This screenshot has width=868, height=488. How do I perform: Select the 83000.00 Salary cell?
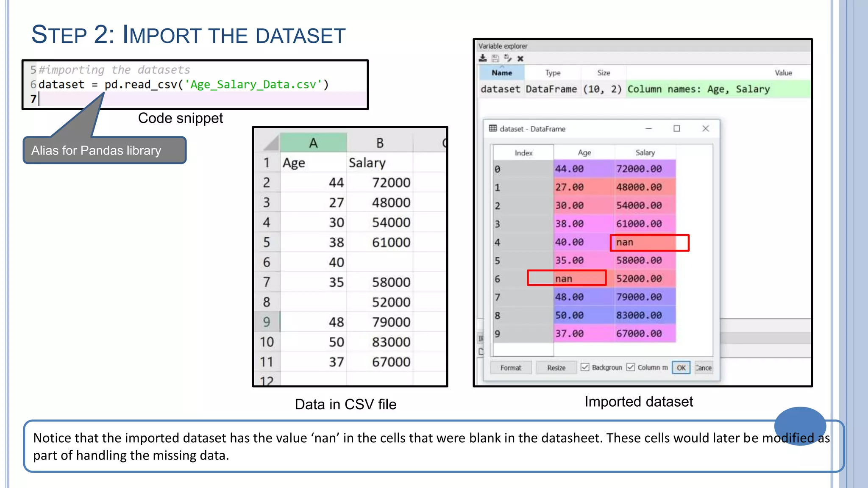(x=645, y=315)
